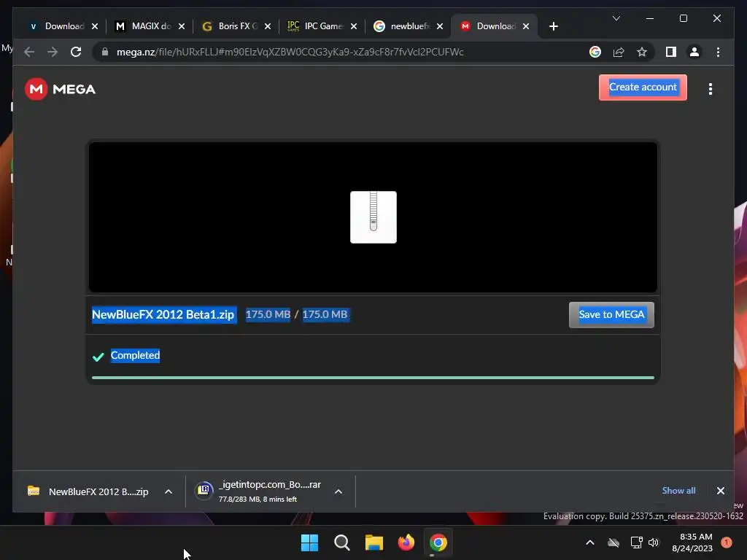The height and width of the screenshot is (560, 747).
Task: Click the NewBlueFX 2012 Beta1.zip filename
Action: tap(163, 315)
